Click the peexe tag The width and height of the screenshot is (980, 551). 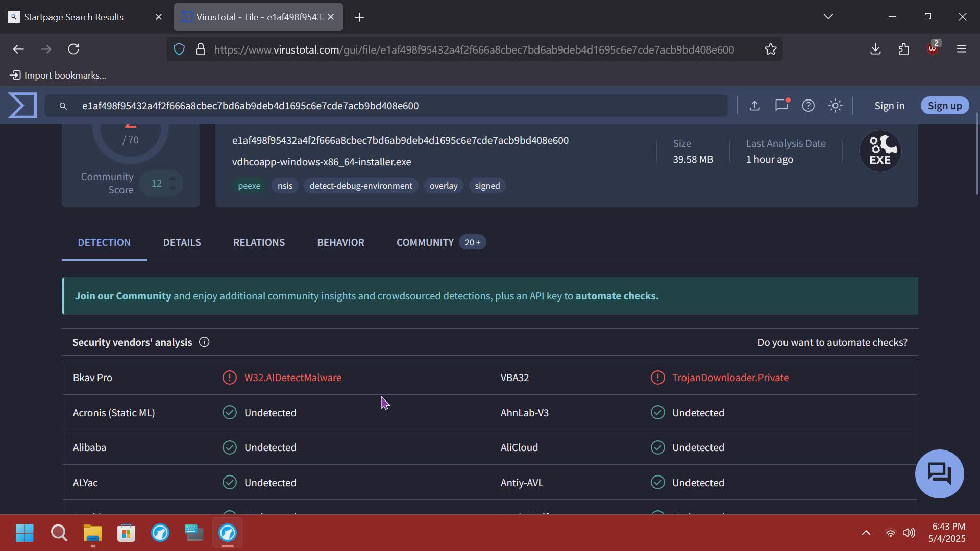click(x=249, y=186)
